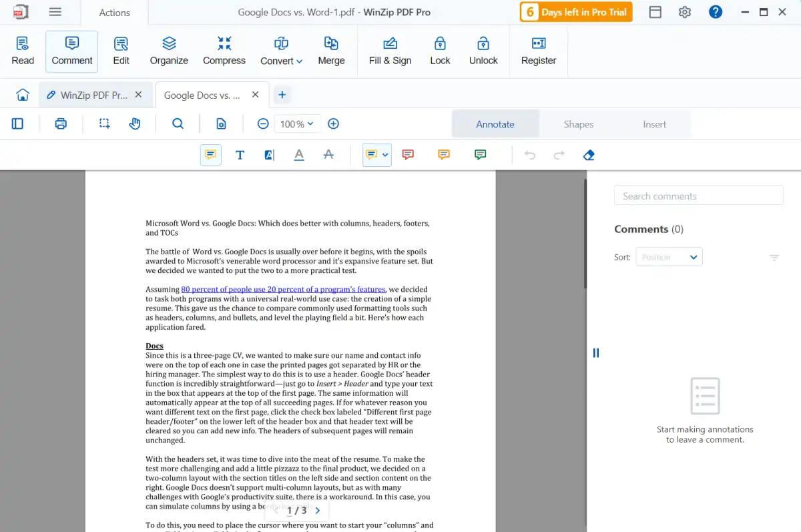Viewport: 801px width, 532px height.
Task: Select the Merge tool
Action: (331, 51)
